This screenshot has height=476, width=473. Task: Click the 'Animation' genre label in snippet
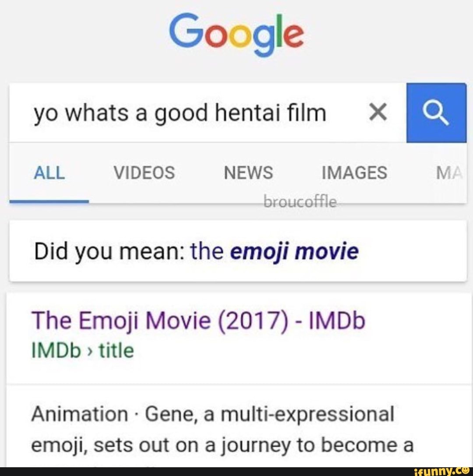[78, 415]
